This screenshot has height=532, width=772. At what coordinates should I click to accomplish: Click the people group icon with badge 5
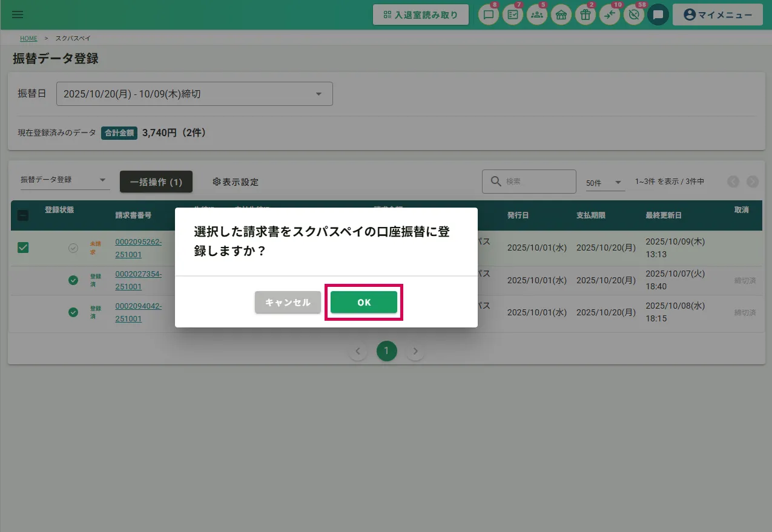pyautogui.click(x=536, y=15)
